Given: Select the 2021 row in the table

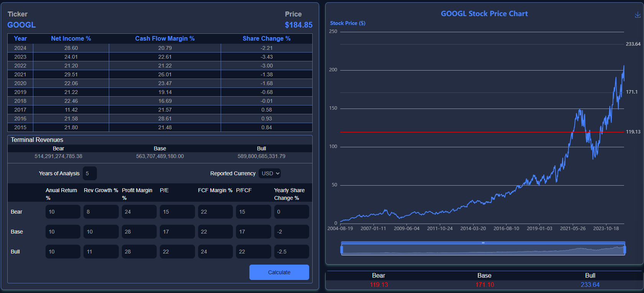Looking at the screenshot, I should (x=160, y=74).
